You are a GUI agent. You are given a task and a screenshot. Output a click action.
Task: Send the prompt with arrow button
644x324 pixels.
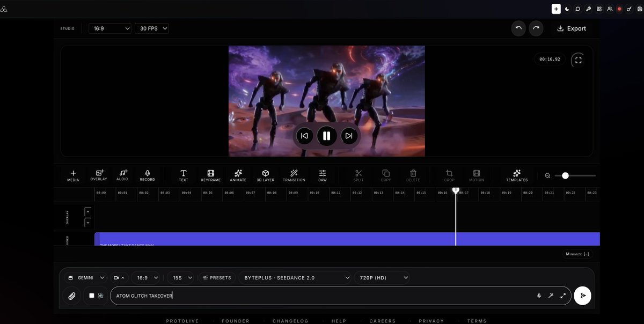point(582,296)
